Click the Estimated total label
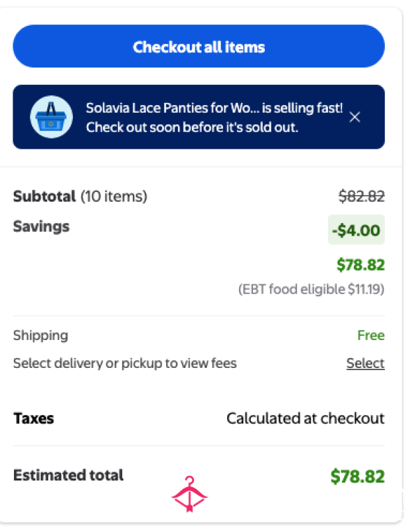 tap(69, 475)
